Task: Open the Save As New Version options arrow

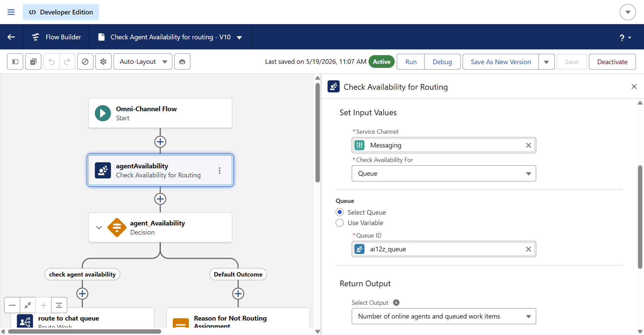Action: [547, 62]
